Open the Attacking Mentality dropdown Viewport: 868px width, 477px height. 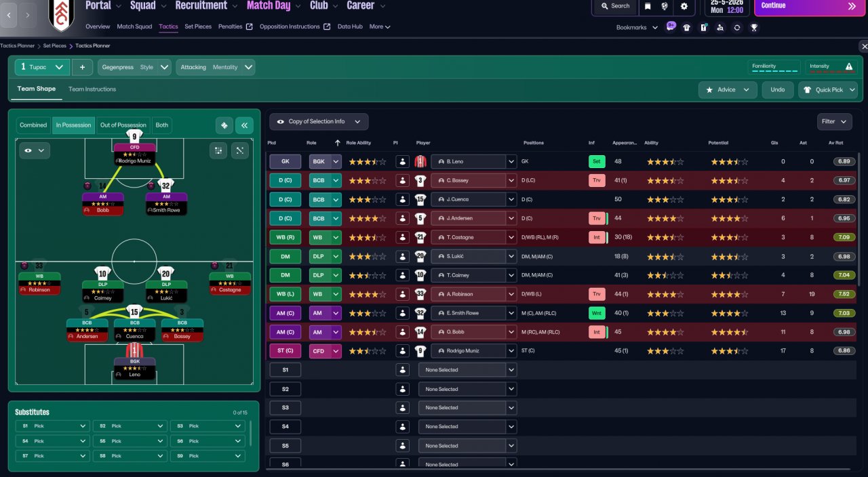pos(216,67)
